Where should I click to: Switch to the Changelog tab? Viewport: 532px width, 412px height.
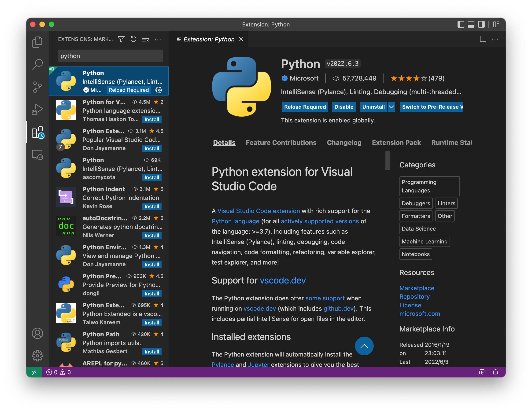[x=344, y=143]
